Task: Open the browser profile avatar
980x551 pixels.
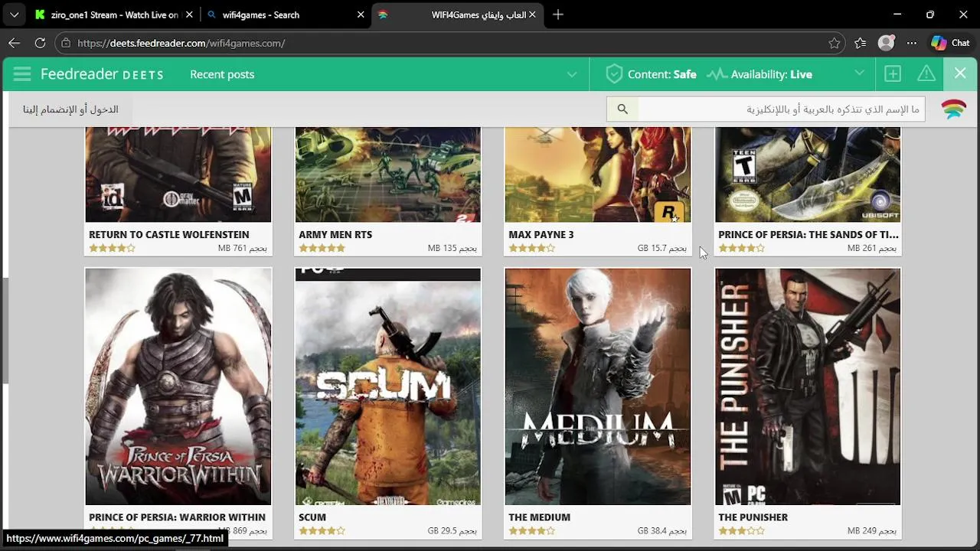Action: click(887, 43)
